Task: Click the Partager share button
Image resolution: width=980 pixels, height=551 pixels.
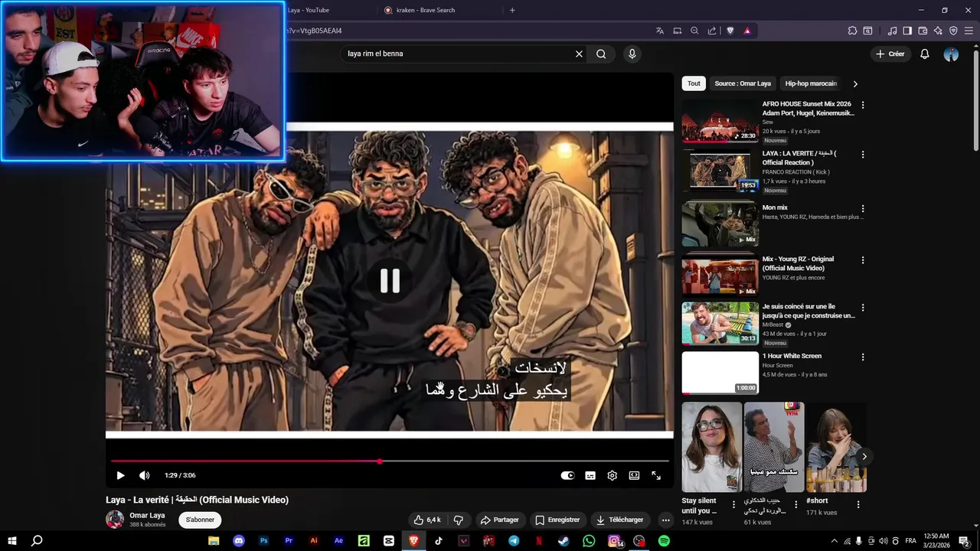Action: coord(499,520)
